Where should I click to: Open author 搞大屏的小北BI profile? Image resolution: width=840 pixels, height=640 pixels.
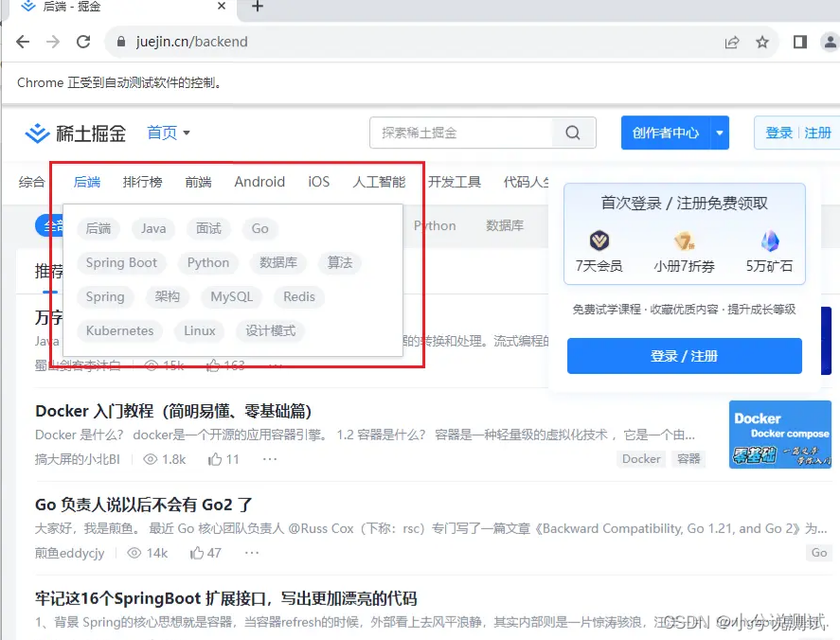coord(78,459)
